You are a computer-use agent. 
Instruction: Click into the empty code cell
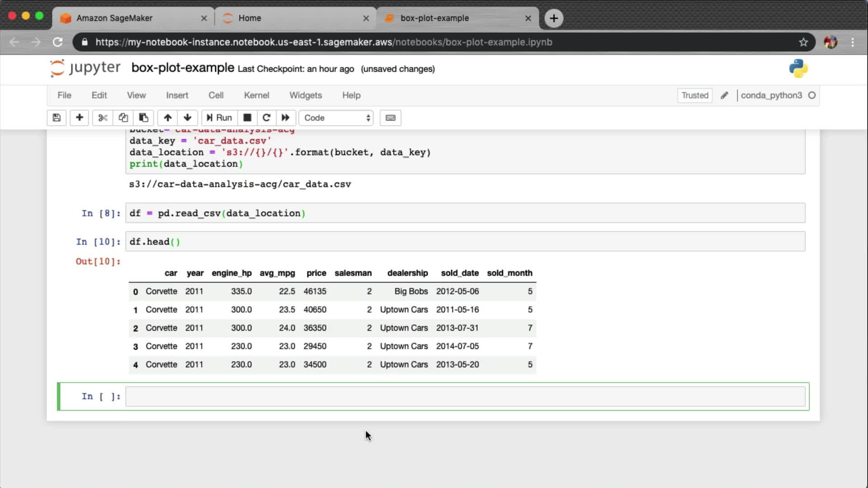[x=465, y=396]
